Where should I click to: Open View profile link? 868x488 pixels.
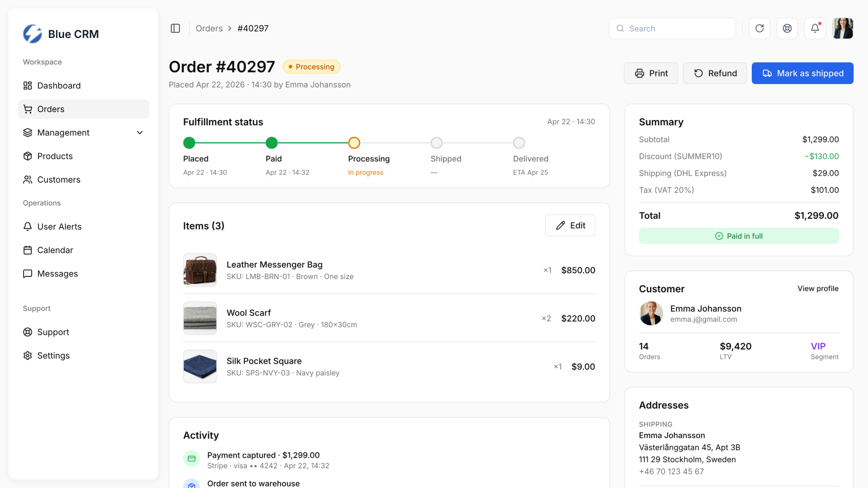(x=818, y=289)
